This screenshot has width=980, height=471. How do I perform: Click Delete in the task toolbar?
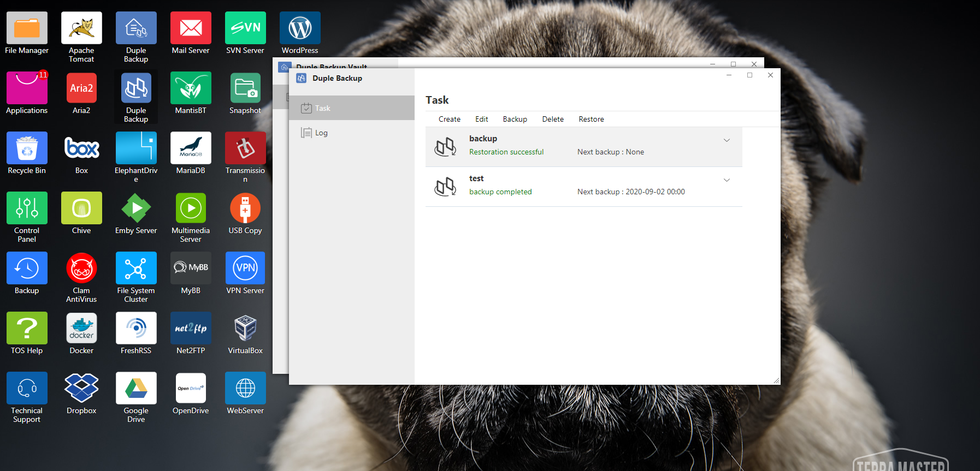tap(552, 119)
